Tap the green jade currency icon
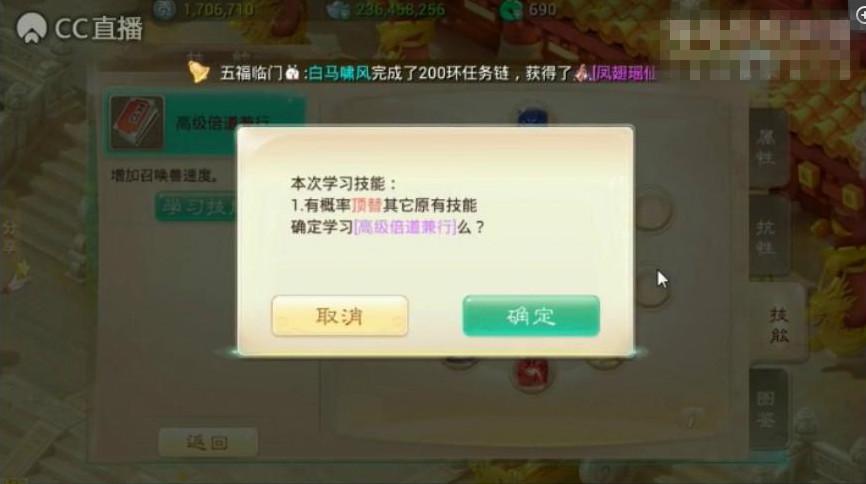 [x=511, y=10]
